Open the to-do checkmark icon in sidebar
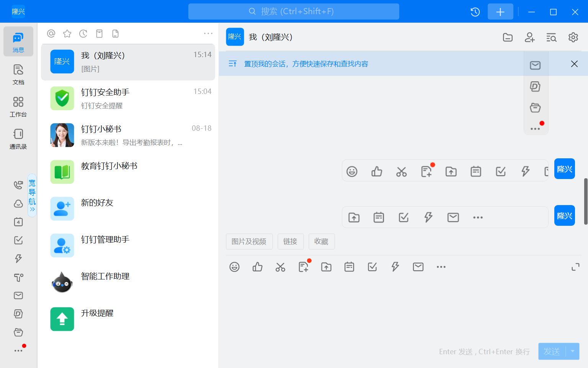588x368 pixels. click(18, 240)
